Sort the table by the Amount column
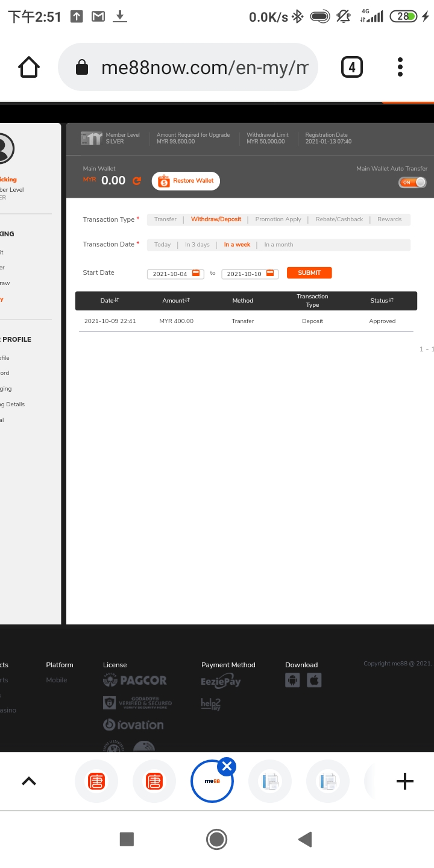Viewport: 434px width, 868px height. pyautogui.click(x=176, y=300)
